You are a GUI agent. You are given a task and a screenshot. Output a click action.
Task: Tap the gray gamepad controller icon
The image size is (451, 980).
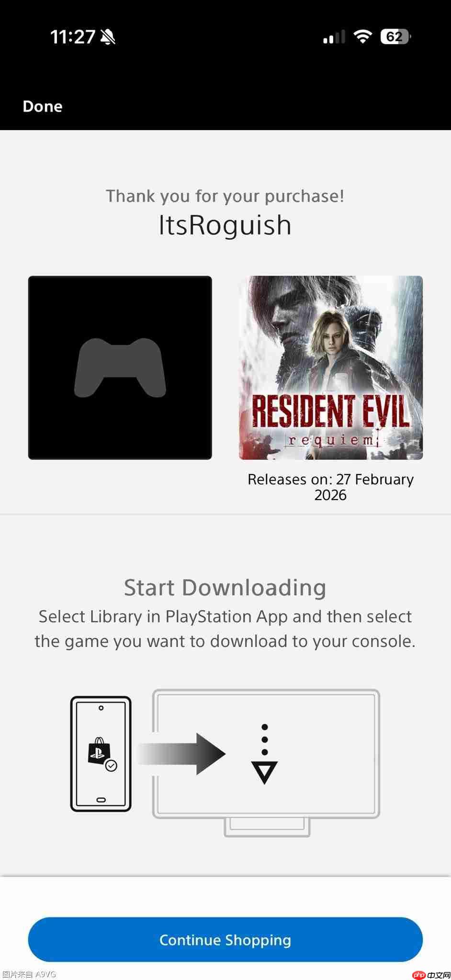[x=120, y=367]
